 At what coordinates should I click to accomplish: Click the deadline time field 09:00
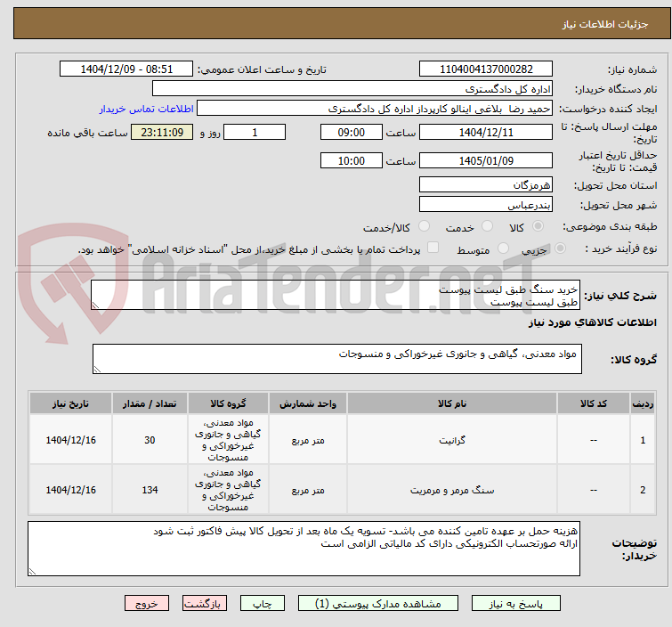click(x=352, y=132)
